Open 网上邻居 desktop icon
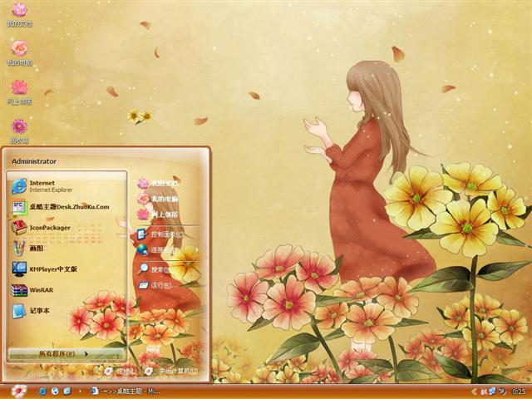Screen dimensions: 532x399 pos(19,89)
